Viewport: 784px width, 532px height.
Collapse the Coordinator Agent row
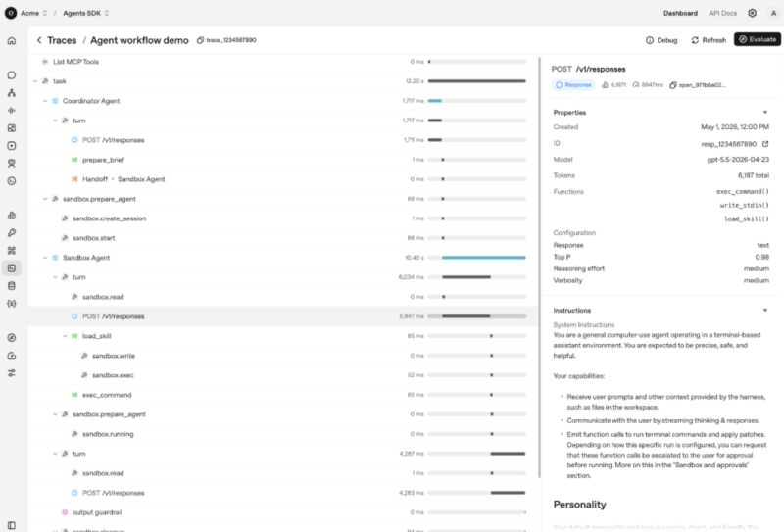[45, 101]
